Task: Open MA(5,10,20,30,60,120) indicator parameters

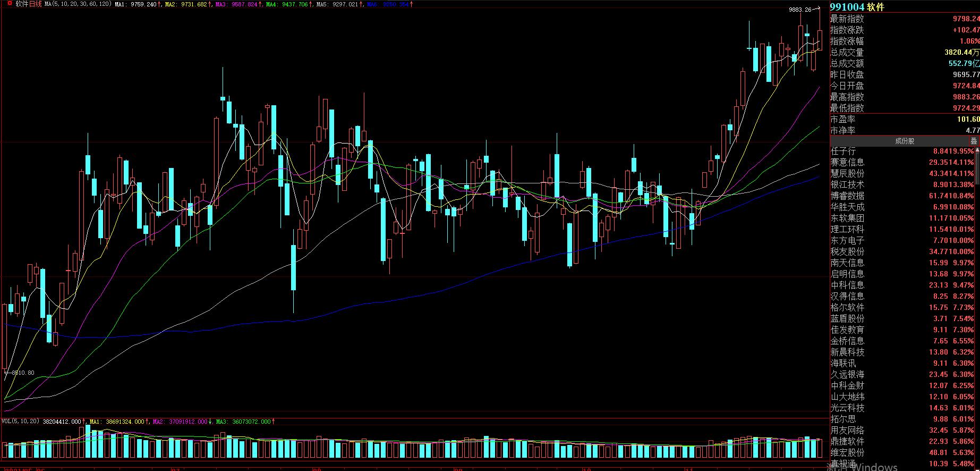Action: click(x=78, y=4)
